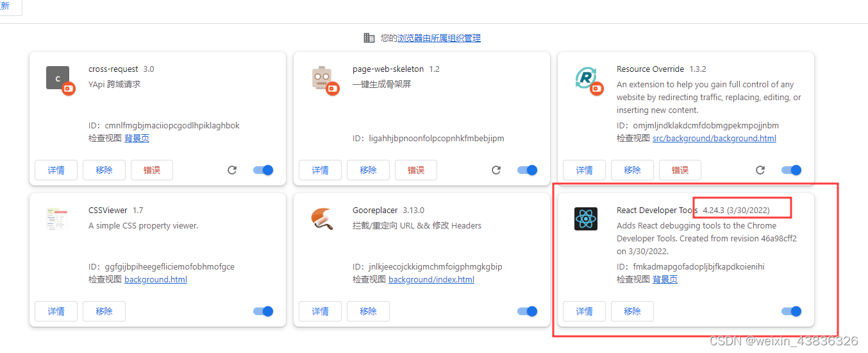
Task: Select version 4.24.3 (3/30/2022) text
Action: pos(736,211)
